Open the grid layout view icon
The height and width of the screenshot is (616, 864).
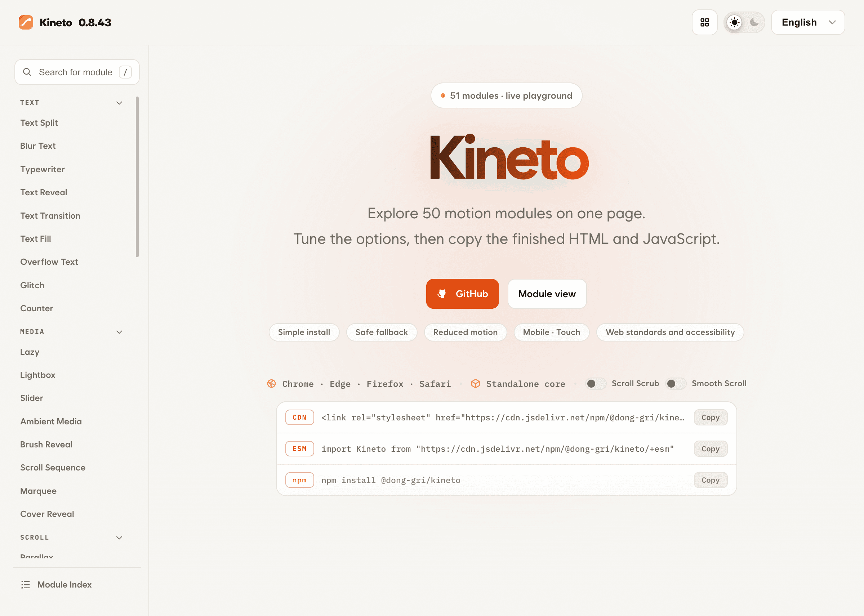[x=704, y=22]
